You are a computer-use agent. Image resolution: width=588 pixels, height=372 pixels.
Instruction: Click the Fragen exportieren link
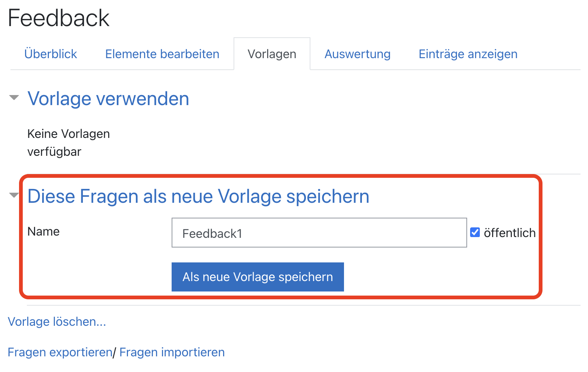pos(60,352)
